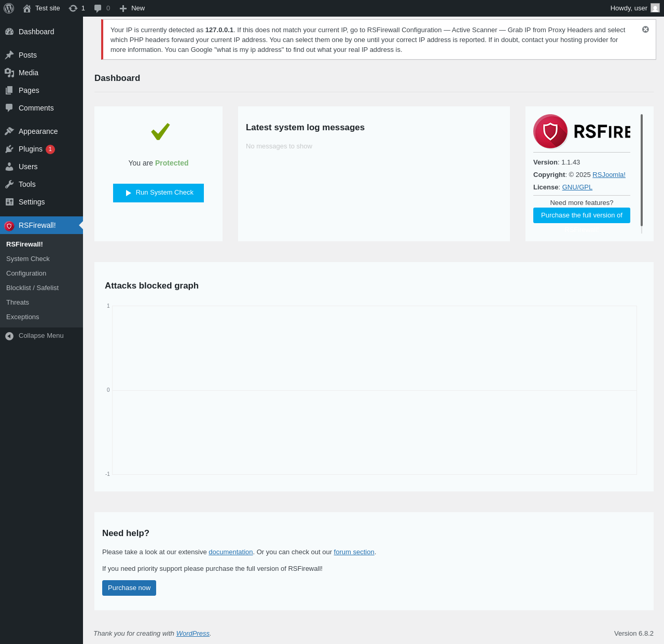Select RSFirewall! submenu entry
Viewport: 664px width, 644px height.
pos(41,244)
